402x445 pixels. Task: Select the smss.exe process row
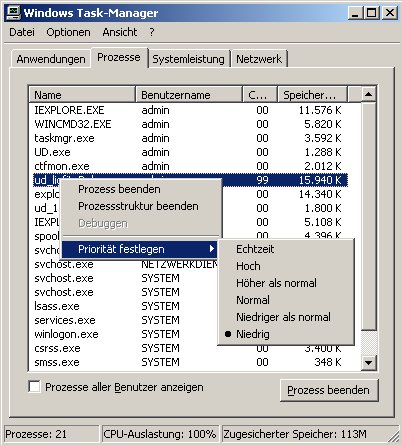click(x=191, y=362)
